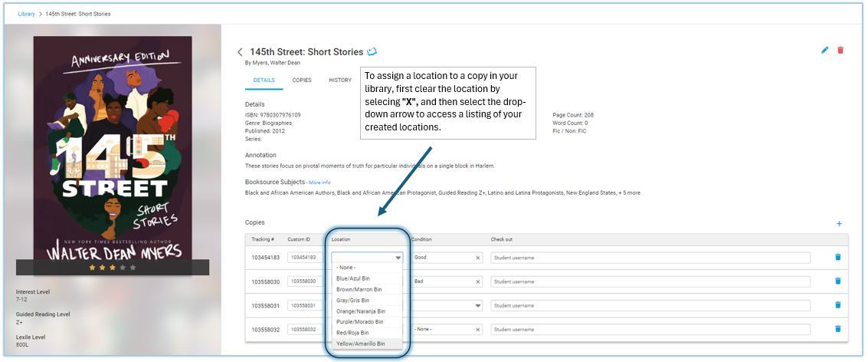Choose Red/Roja Bin from the location list
The height and width of the screenshot is (362, 868).
(367, 333)
